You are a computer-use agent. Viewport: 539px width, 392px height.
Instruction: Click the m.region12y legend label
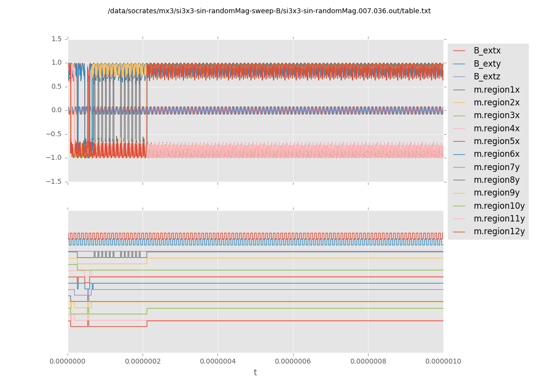pos(499,231)
